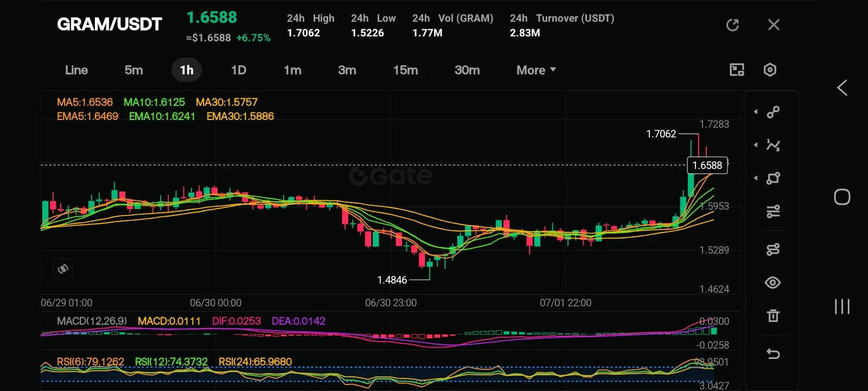Screen dimensions: 868x391
Task: Switch to the 1D timeframe tab
Action: click(239, 70)
